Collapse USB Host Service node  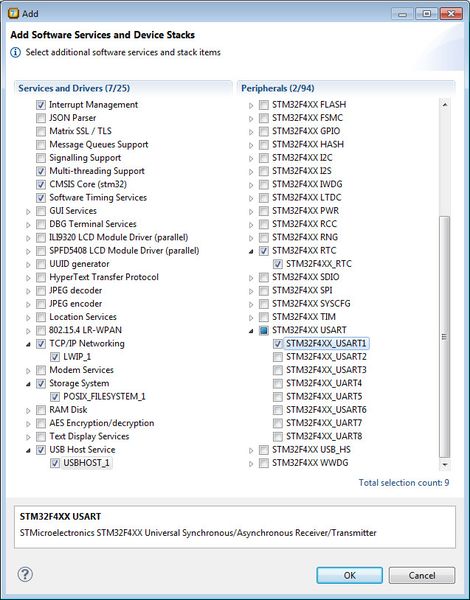[x=28, y=450]
